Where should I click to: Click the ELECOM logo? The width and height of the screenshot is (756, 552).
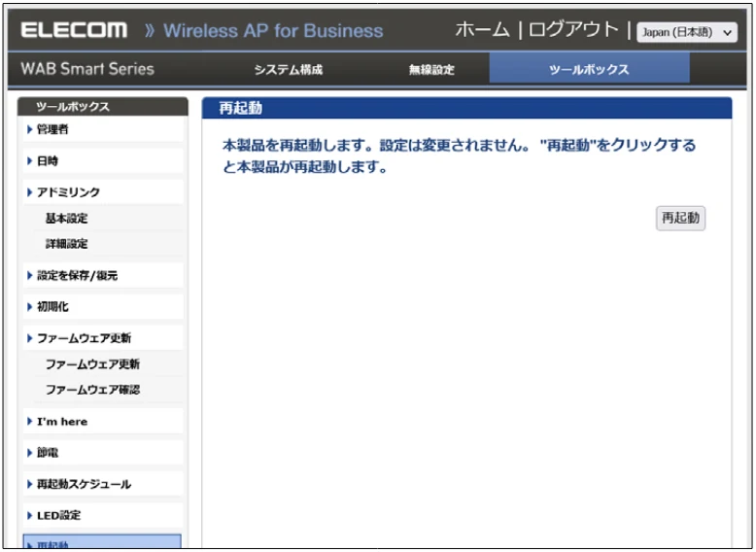(x=74, y=30)
